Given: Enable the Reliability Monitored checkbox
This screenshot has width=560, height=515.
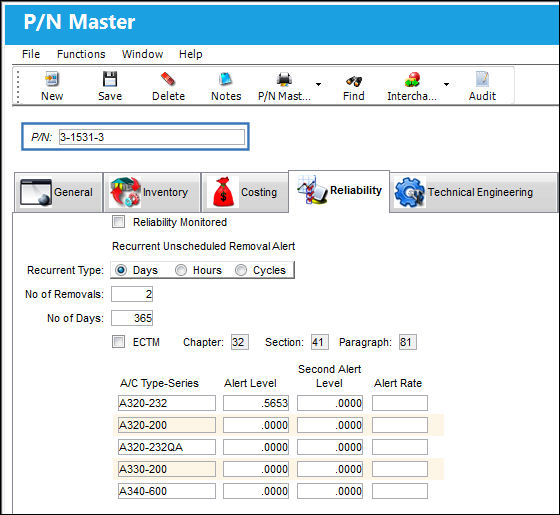Looking at the screenshot, I should [x=119, y=221].
